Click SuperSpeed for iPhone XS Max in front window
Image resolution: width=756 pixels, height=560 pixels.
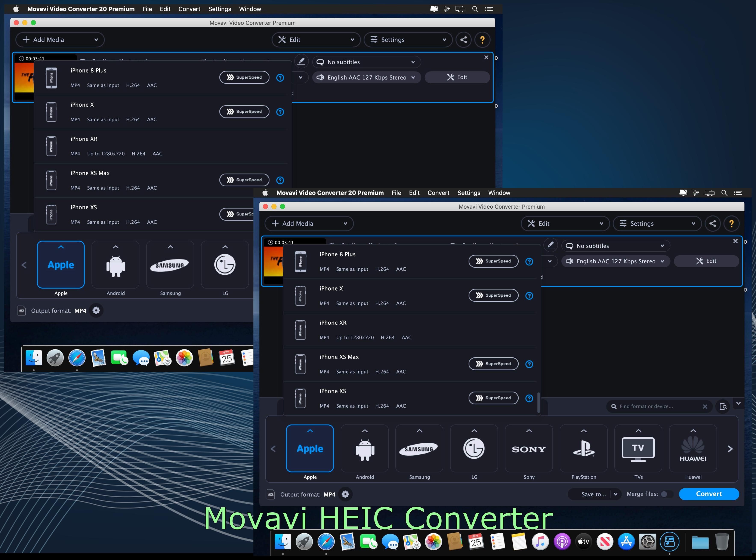[493, 364]
